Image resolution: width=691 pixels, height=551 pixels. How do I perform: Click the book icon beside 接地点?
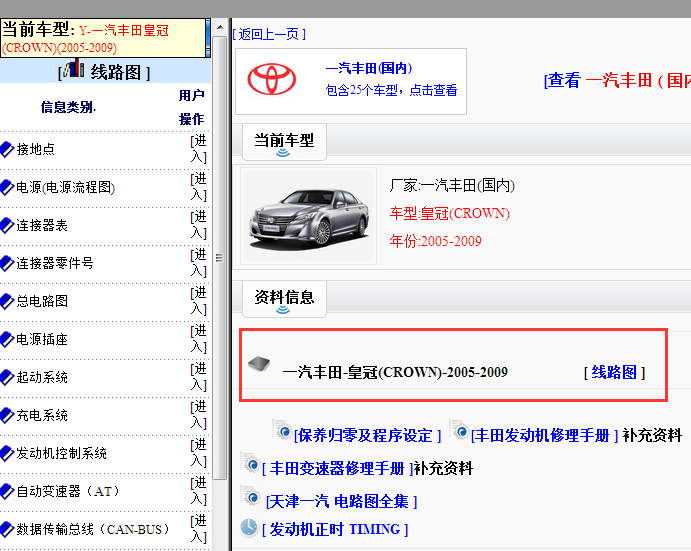coord(7,149)
